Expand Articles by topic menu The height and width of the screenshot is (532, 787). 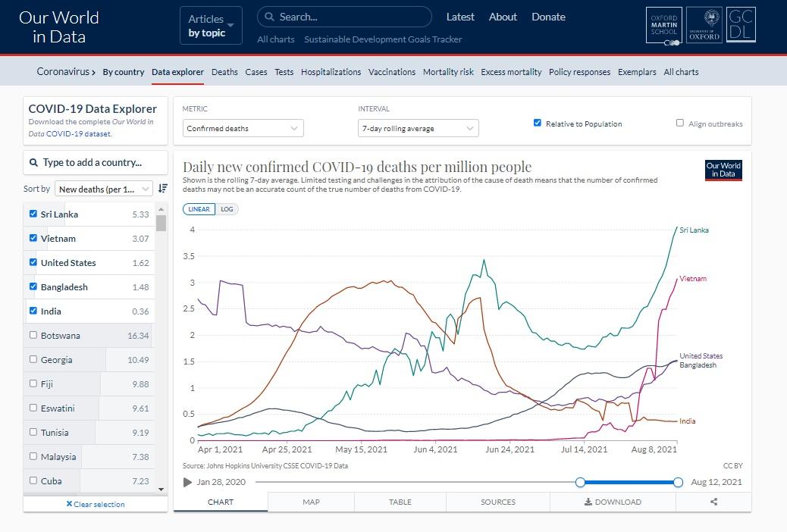pos(212,26)
